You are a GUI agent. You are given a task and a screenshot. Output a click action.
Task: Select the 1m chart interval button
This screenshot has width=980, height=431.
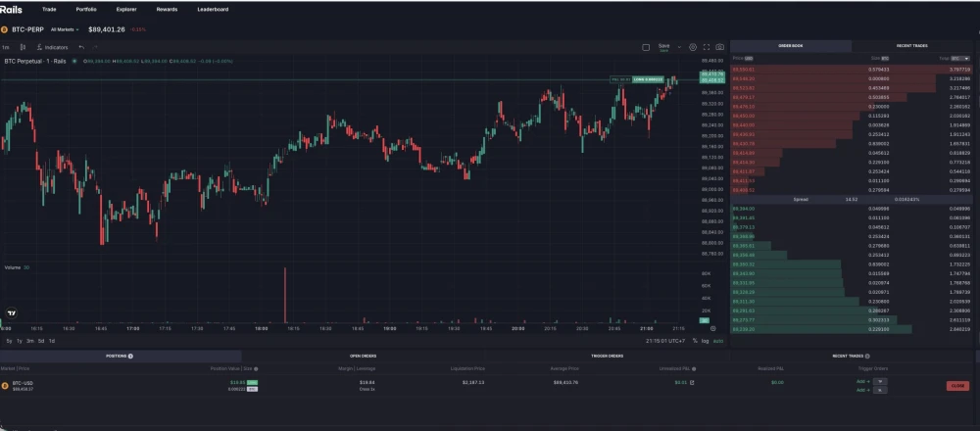6,47
